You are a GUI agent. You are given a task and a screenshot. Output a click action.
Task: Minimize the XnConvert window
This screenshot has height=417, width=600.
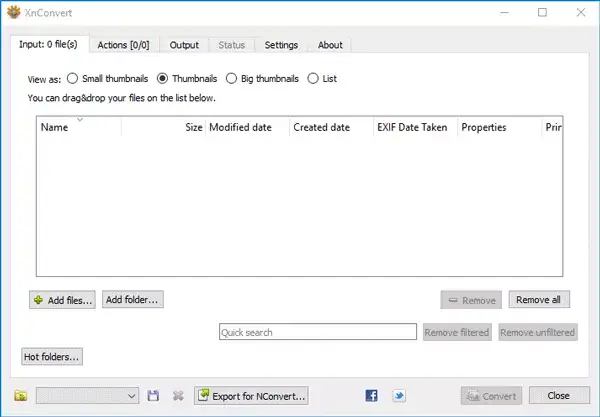(x=505, y=12)
